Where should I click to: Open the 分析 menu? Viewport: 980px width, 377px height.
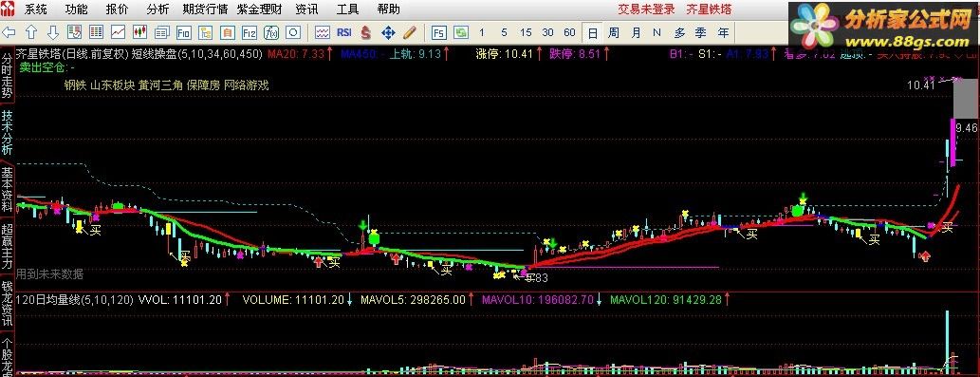pyautogui.click(x=157, y=9)
